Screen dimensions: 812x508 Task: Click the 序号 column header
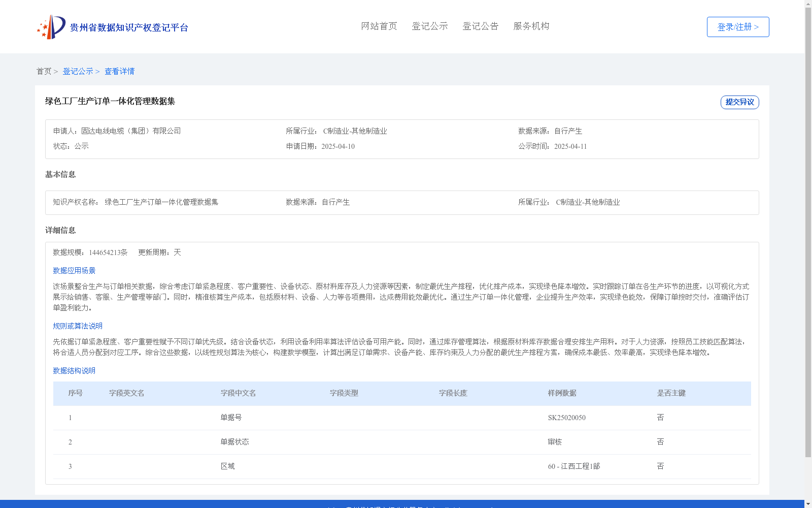pos(76,393)
